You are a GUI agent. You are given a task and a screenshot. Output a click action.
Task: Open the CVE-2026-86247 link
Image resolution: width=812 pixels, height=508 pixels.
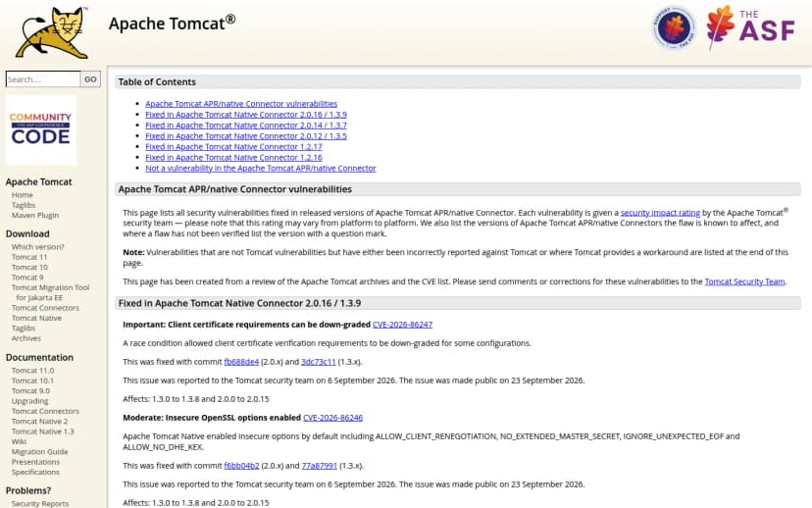point(402,325)
